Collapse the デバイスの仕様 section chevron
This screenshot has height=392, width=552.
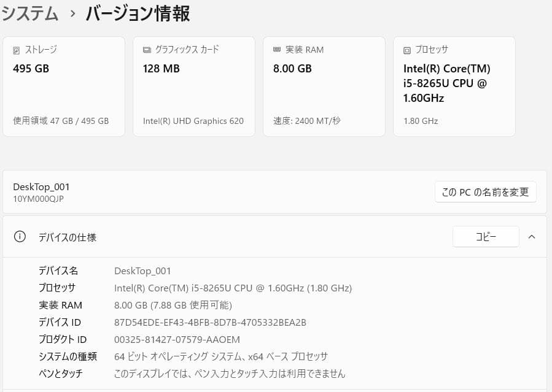(x=532, y=237)
